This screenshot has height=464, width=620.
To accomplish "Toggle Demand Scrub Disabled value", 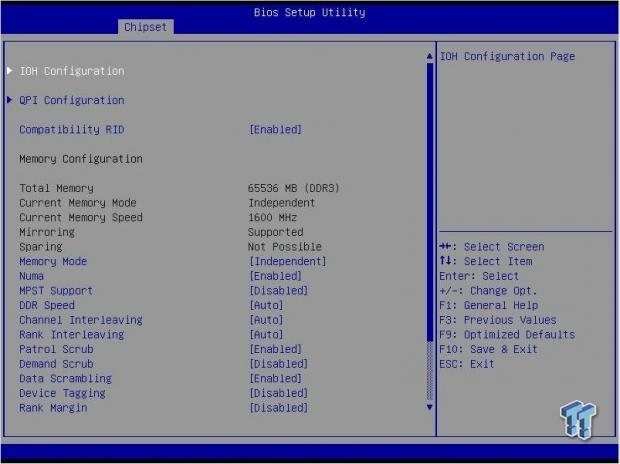I will point(279,364).
